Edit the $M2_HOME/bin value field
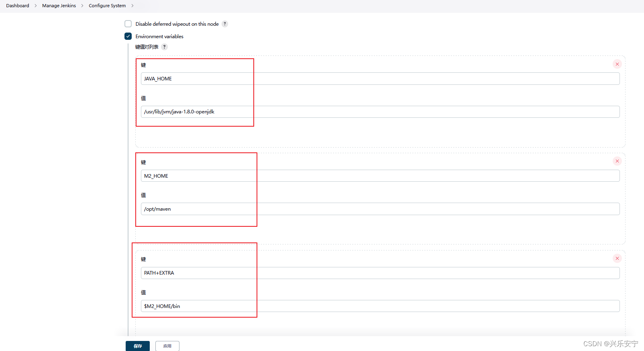This screenshot has height=351, width=644. pyautogui.click(x=380, y=306)
